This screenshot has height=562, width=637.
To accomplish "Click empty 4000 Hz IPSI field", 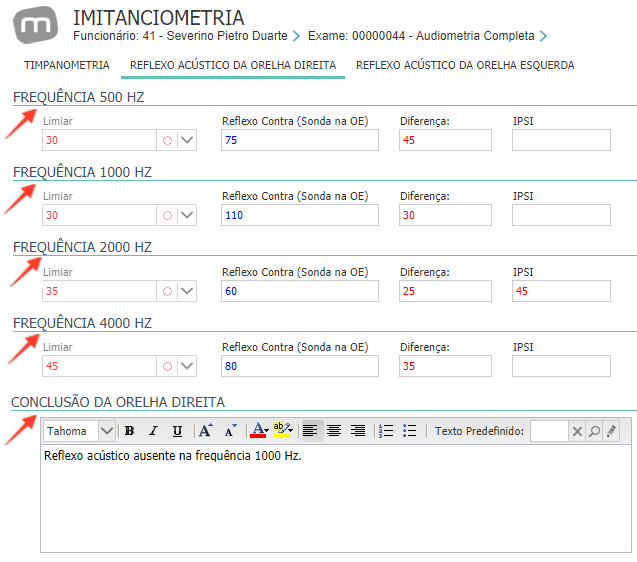I will tap(561, 366).
